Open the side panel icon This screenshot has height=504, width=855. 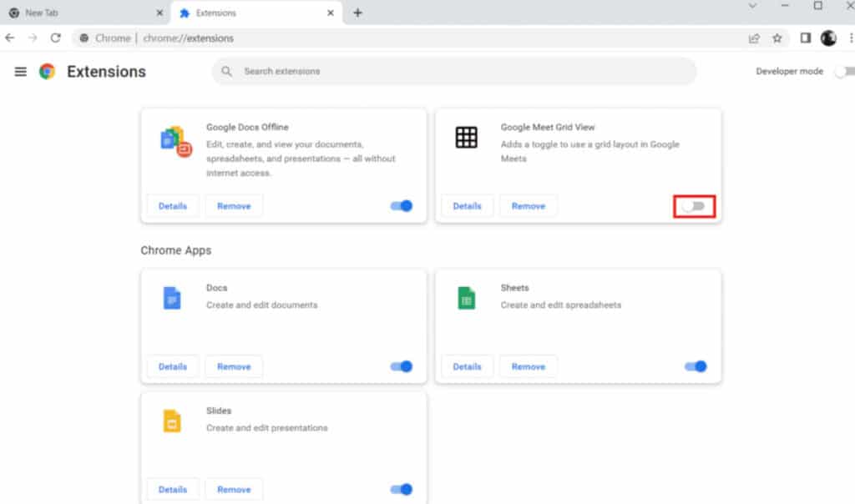tap(806, 38)
